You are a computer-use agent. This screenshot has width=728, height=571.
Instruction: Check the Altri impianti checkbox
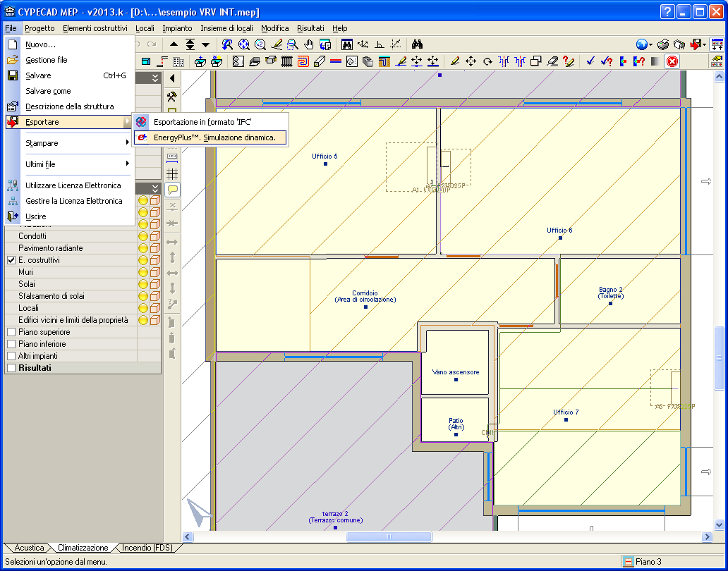click(x=11, y=356)
